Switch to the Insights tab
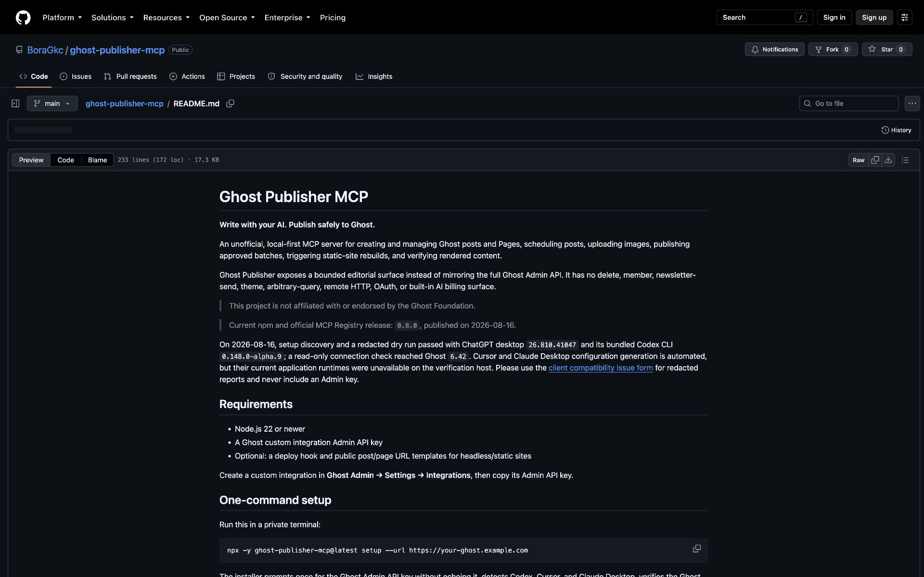Screen dimensions: 924x577 [x=374, y=77]
